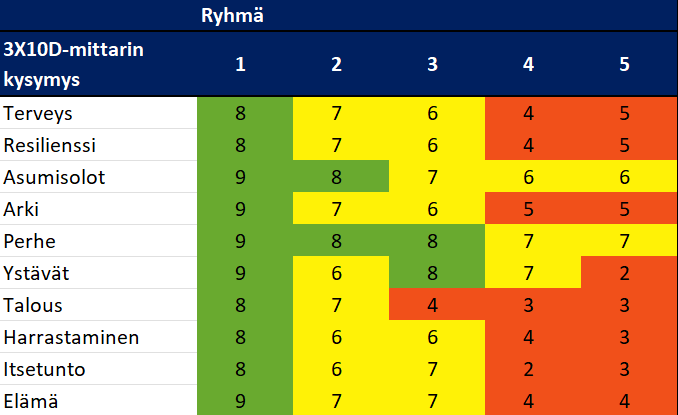Image resolution: width=678 pixels, height=415 pixels.
Task: Click the Arki value for group 4
Action: pyautogui.click(x=528, y=209)
